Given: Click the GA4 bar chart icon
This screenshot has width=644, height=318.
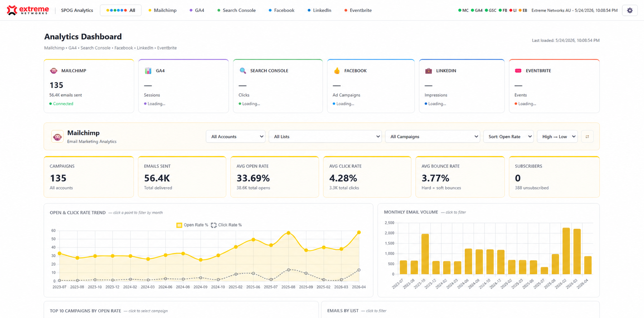Looking at the screenshot, I should 148,71.
